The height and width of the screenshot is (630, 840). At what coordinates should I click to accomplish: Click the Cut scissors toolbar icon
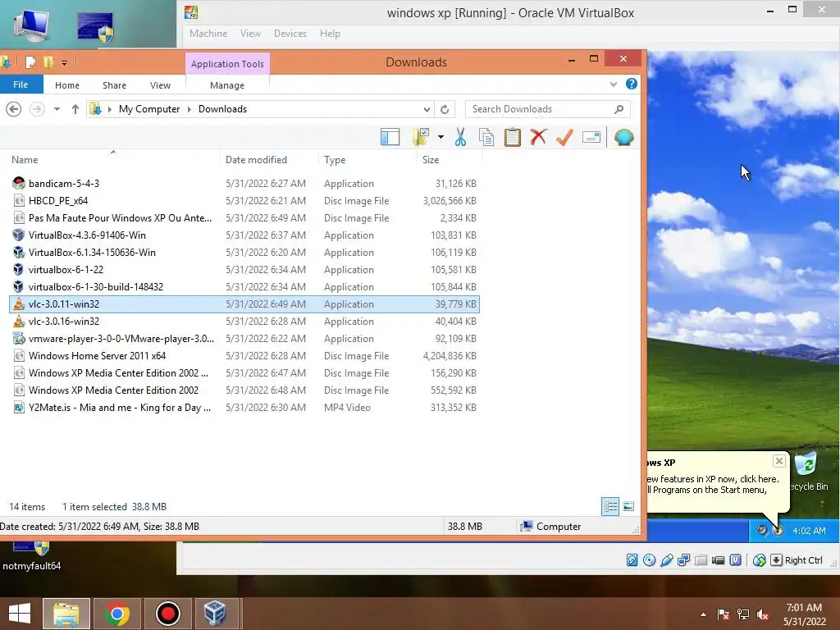(x=460, y=137)
